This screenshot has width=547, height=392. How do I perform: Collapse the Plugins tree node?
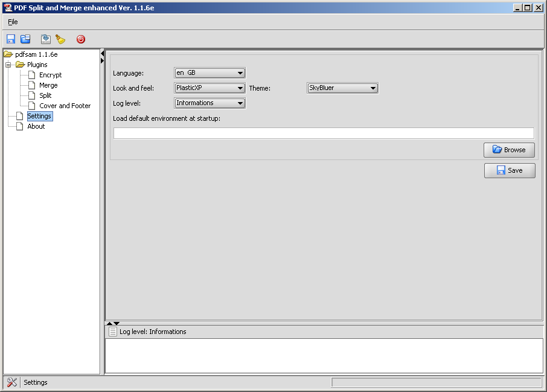[x=8, y=65]
